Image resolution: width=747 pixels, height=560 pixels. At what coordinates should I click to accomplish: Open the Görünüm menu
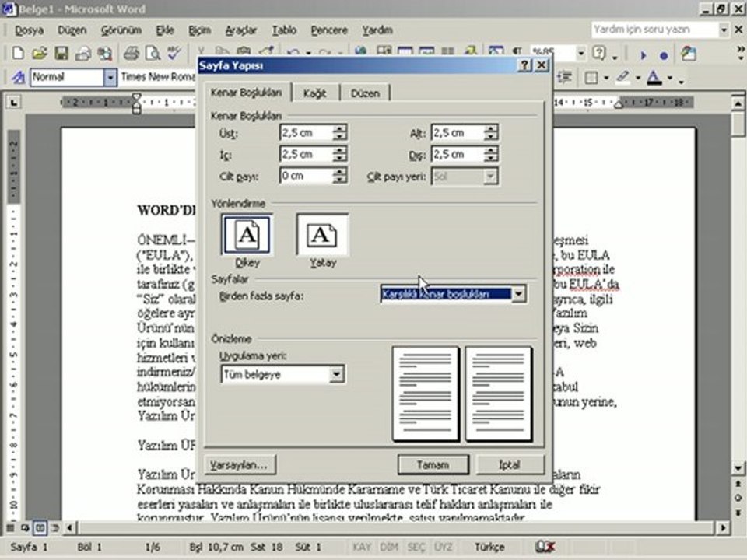click(121, 30)
